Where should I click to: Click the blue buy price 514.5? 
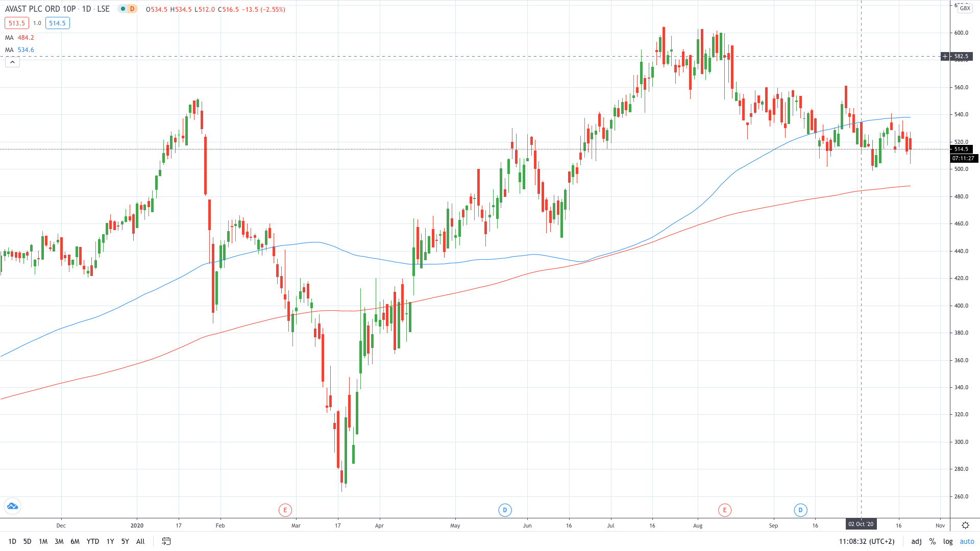(58, 23)
